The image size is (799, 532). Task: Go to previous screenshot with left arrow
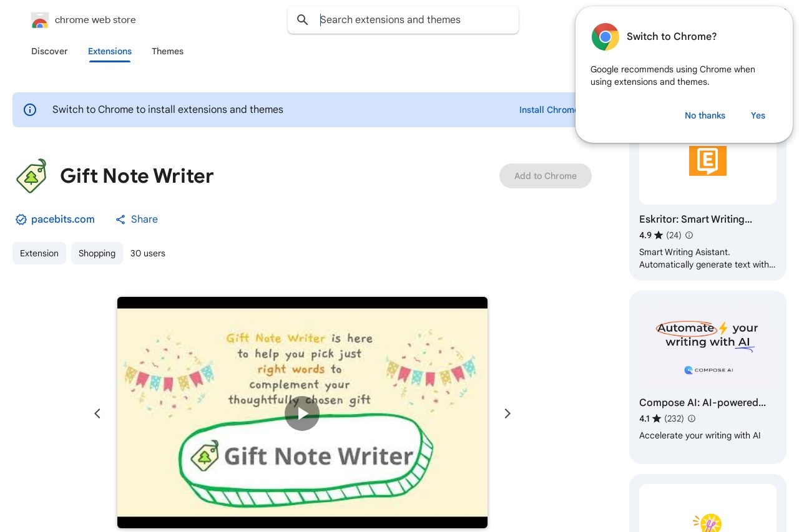[97, 414]
